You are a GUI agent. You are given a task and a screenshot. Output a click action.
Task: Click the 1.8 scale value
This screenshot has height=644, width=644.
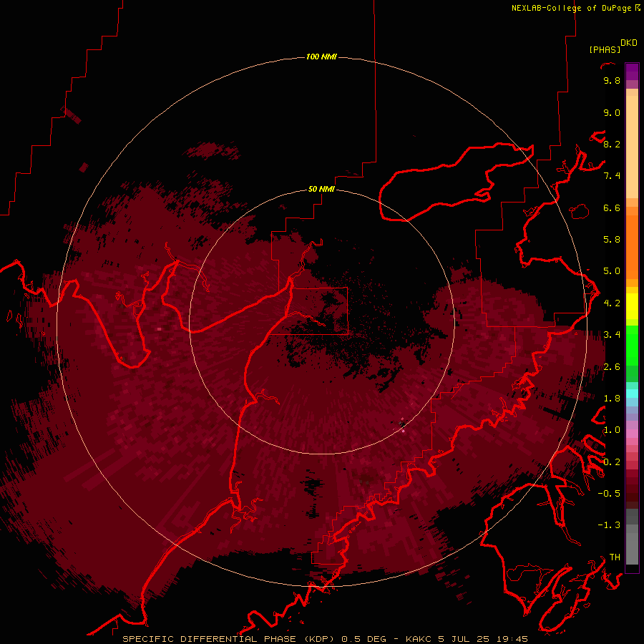[612, 399]
